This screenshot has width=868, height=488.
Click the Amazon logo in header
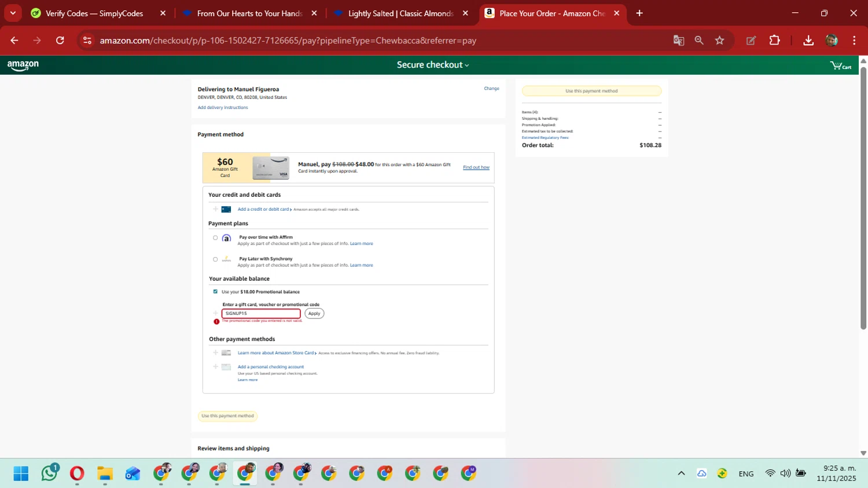coord(23,65)
